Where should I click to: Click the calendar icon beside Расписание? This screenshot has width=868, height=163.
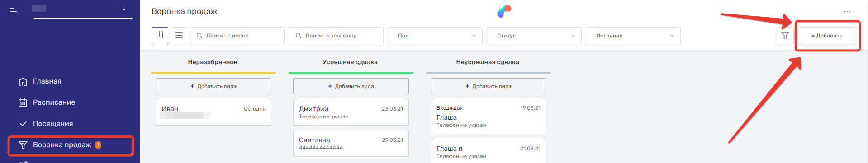coord(23,102)
